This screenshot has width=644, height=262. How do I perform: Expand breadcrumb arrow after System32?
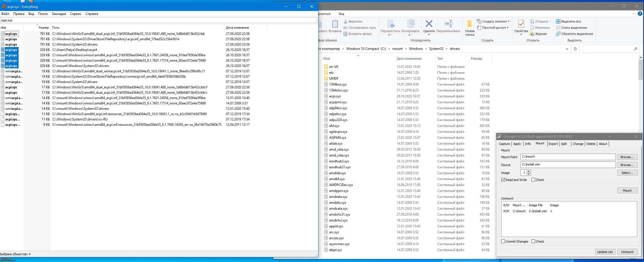click(x=446, y=49)
